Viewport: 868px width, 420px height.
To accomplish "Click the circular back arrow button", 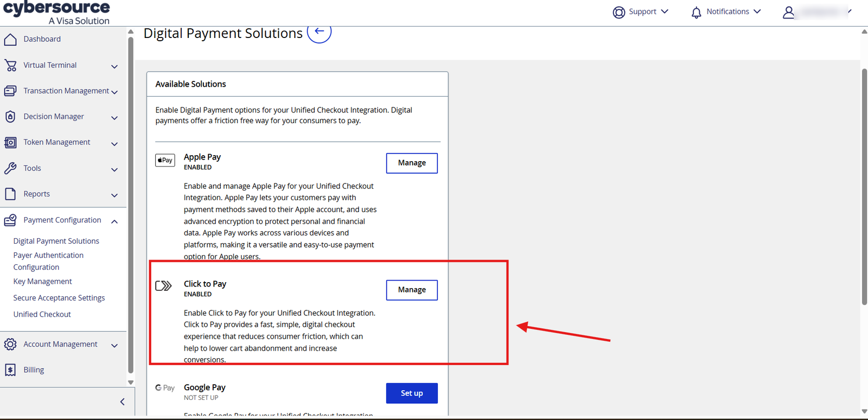I will 319,31.
